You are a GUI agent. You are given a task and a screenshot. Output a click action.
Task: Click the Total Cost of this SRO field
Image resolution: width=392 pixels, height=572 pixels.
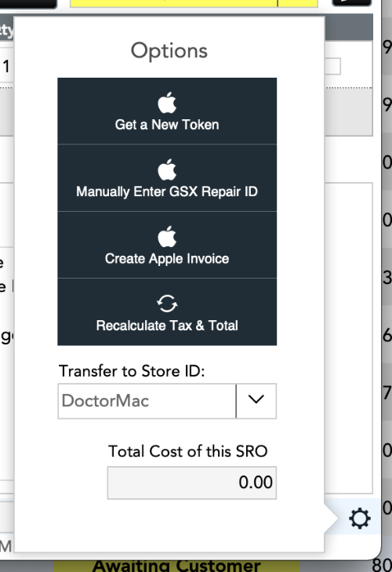click(x=192, y=483)
